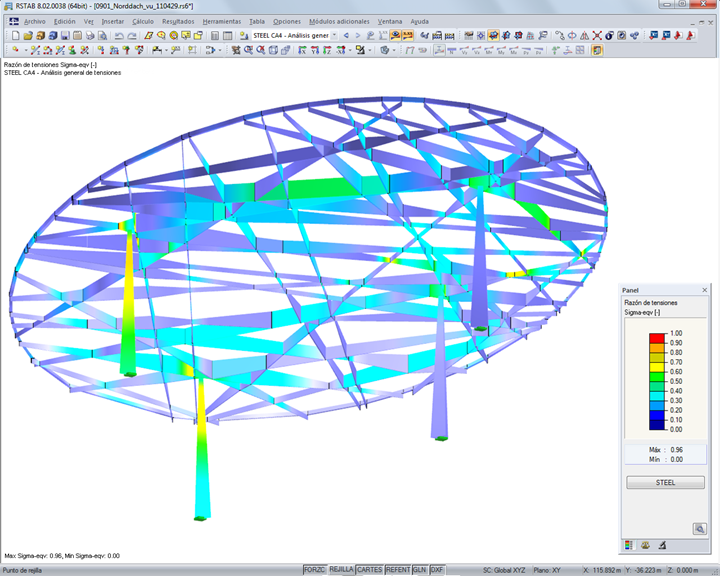Image resolution: width=720 pixels, height=576 pixels.
Task: Open the Herramientas menu
Action: tap(222, 21)
